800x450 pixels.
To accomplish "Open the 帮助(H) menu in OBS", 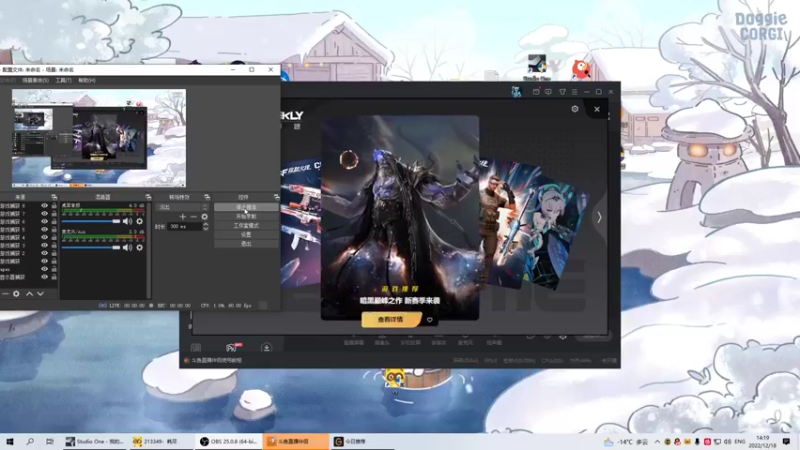I will tap(87, 81).
